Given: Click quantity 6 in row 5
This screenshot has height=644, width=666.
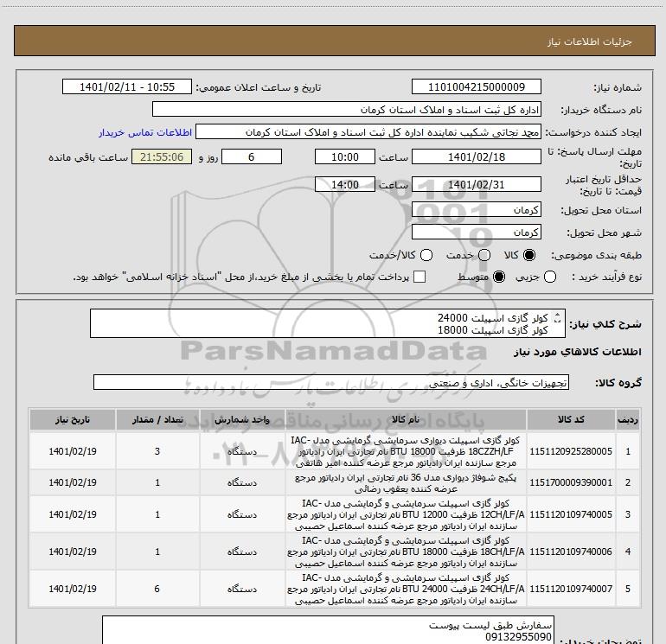Looking at the screenshot, I should click(x=157, y=589).
